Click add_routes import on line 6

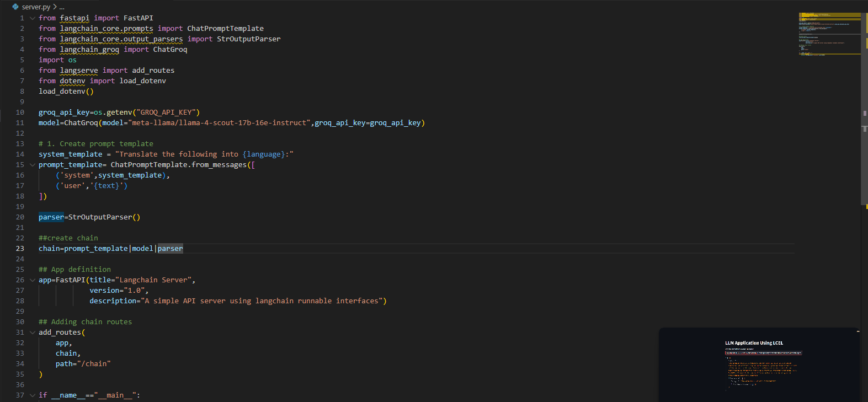153,71
